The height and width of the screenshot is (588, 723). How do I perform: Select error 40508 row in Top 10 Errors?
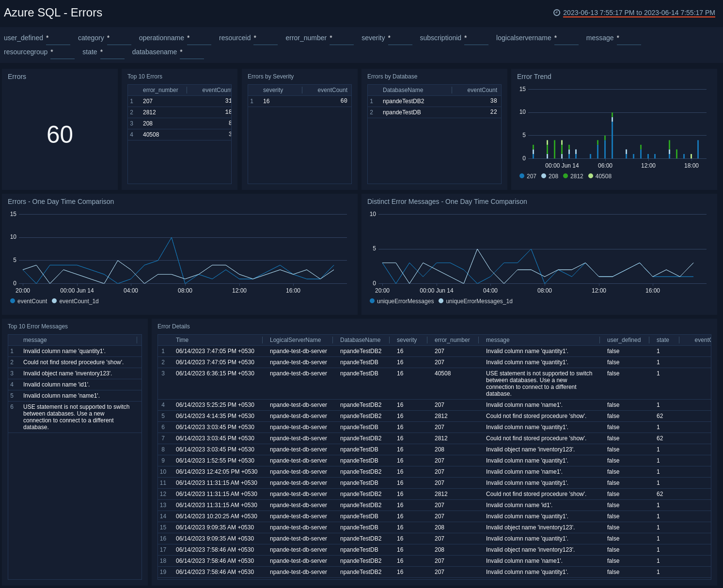click(x=179, y=135)
